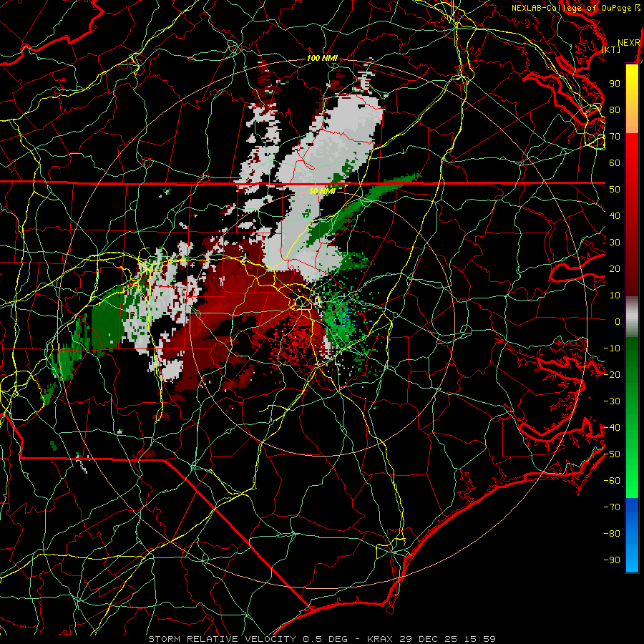Click the 50 NMI range ring label

point(322,191)
